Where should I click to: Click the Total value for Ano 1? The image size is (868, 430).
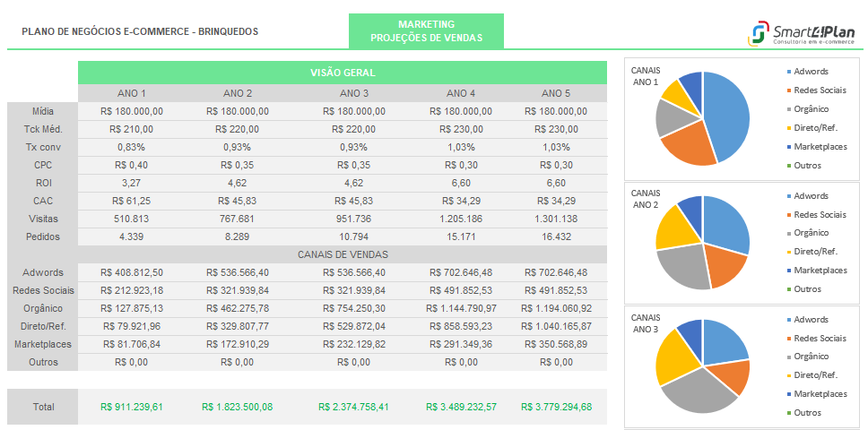132,407
